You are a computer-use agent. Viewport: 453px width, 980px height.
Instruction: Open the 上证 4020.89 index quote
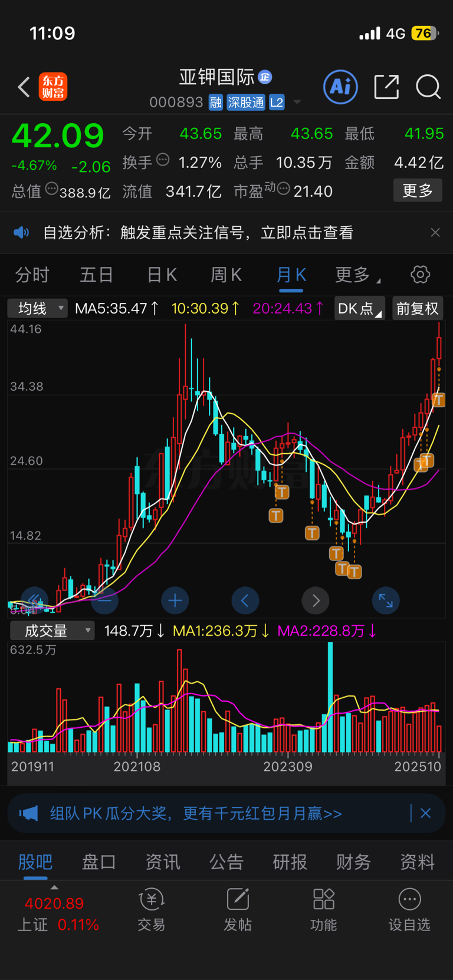click(x=58, y=914)
